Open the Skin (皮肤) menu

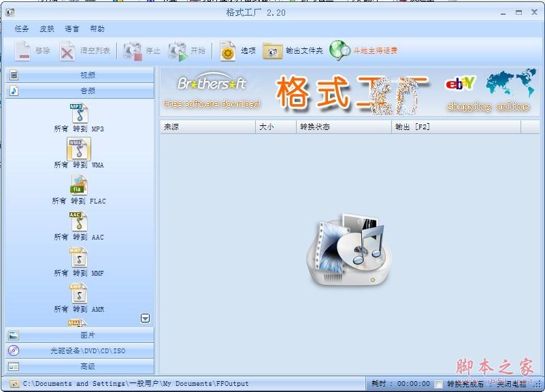point(47,29)
